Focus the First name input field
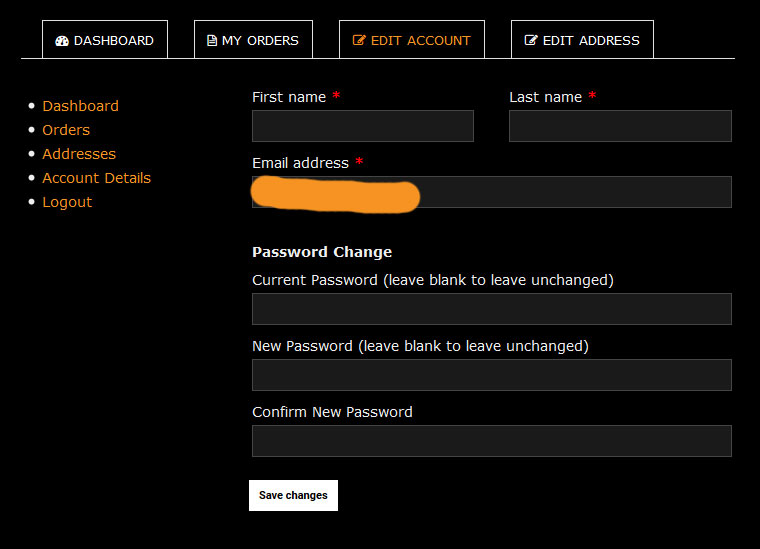This screenshot has width=760, height=549. (x=363, y=126)
